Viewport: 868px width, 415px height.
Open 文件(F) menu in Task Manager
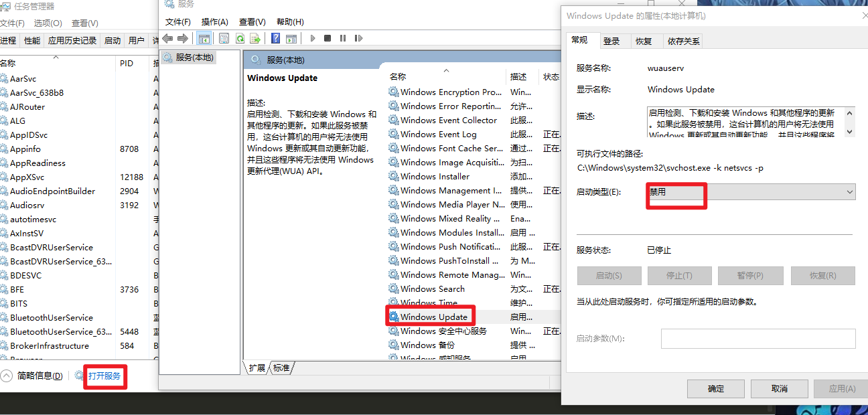tap(12, 23)
